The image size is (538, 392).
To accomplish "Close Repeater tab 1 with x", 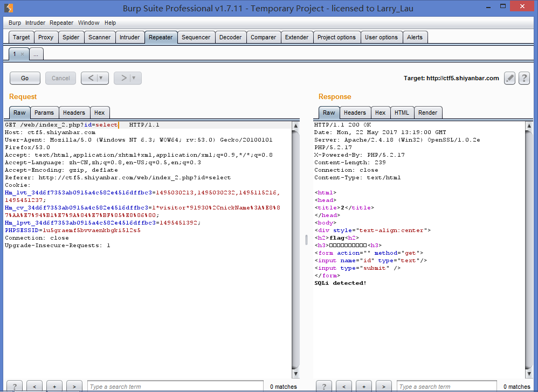I will 22,54.
